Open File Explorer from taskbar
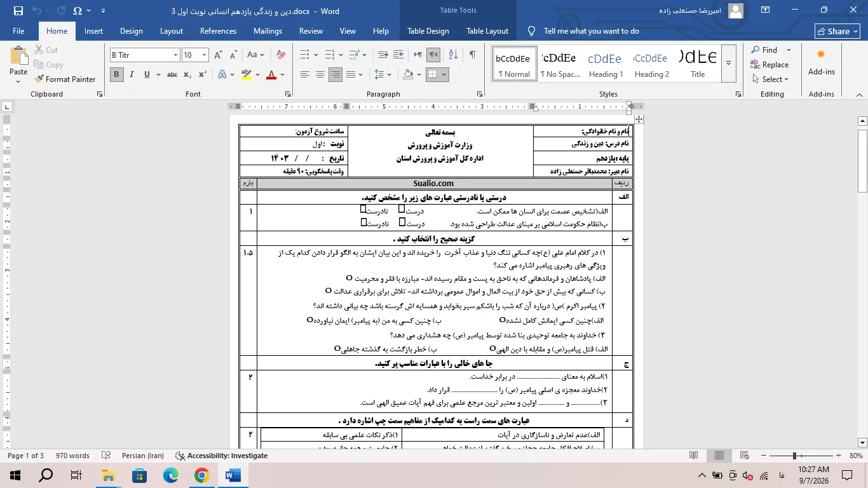 (x=109, y=475)
